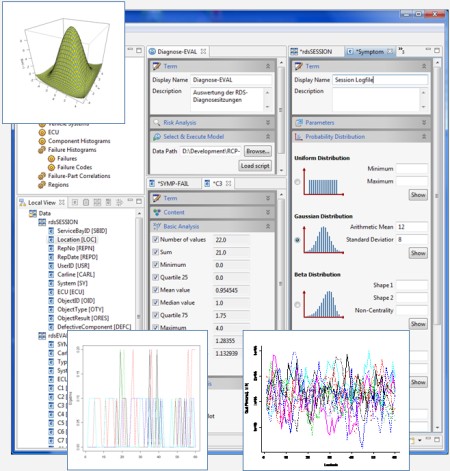This screenshot has width=450, height=471.
Task: Click the Failure Codes node icon
Action: tap(51, 167)
